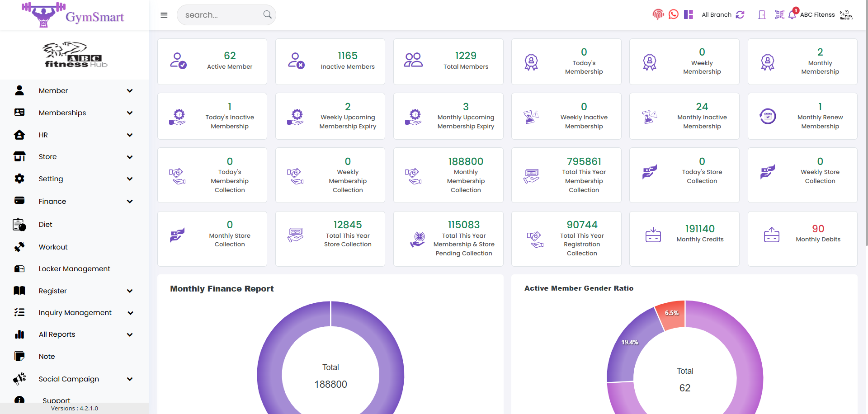Open the fingerprint biometric icon

coord(658,14)
